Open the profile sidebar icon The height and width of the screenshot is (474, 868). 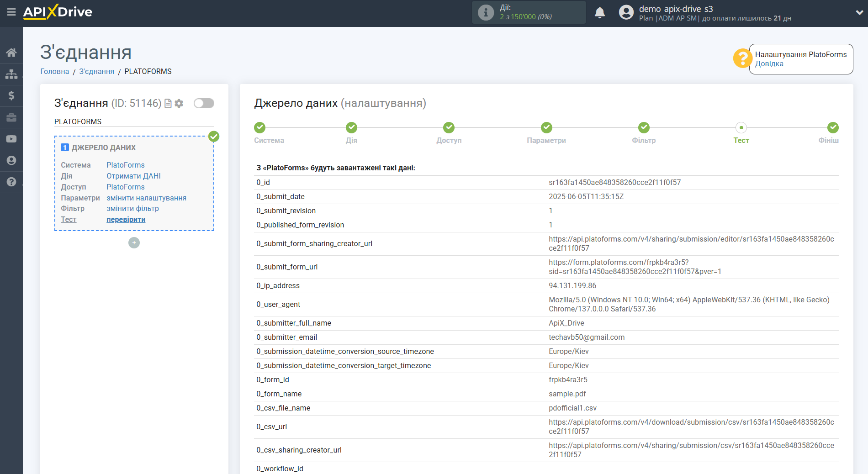pyautogui.click(x=11, y=160)
